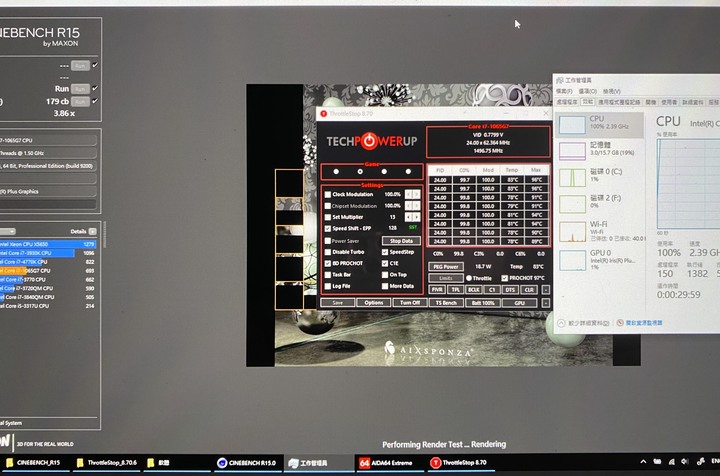
Task: Enable More Data checkbox
Action: point(385,286)
